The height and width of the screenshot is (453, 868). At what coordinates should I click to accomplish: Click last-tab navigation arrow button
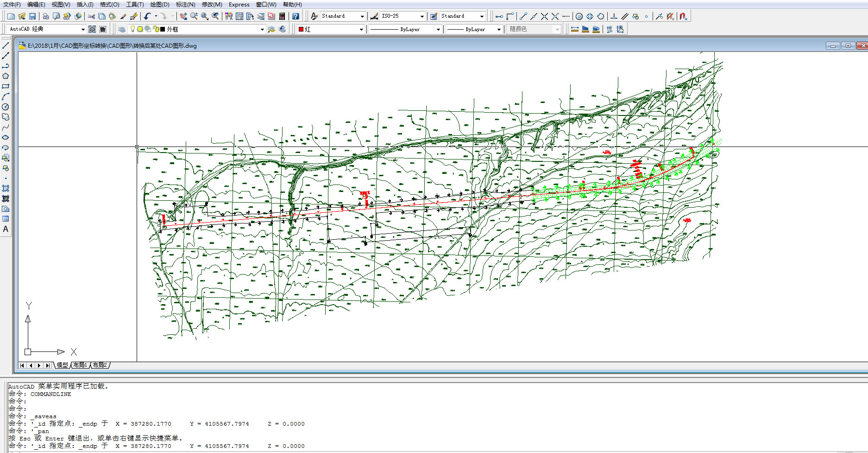pos(47,365)
